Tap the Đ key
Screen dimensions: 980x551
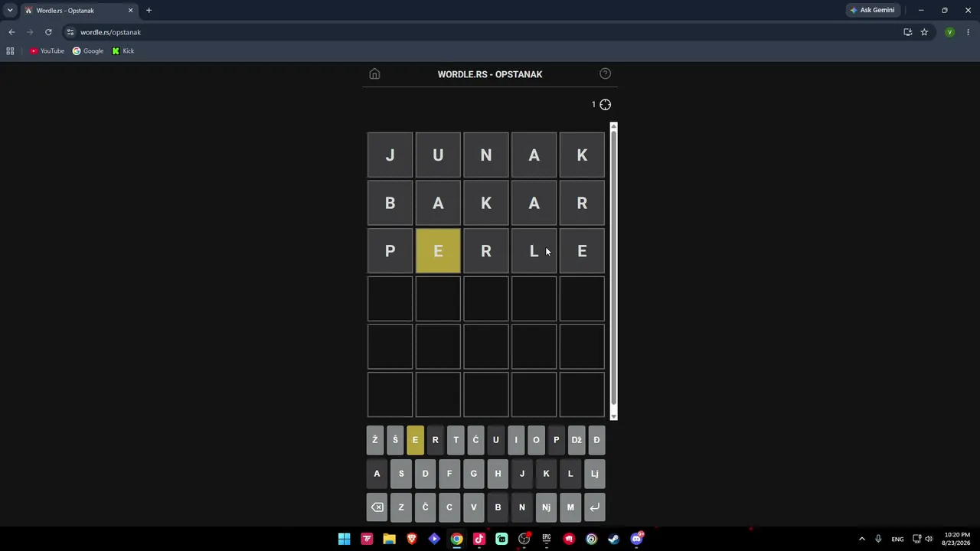[x=596, y=440]
